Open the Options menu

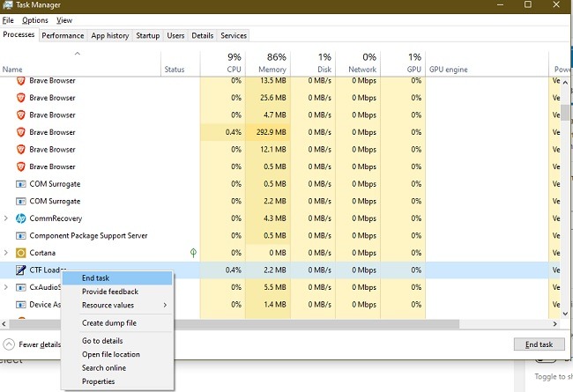[35, 20]
